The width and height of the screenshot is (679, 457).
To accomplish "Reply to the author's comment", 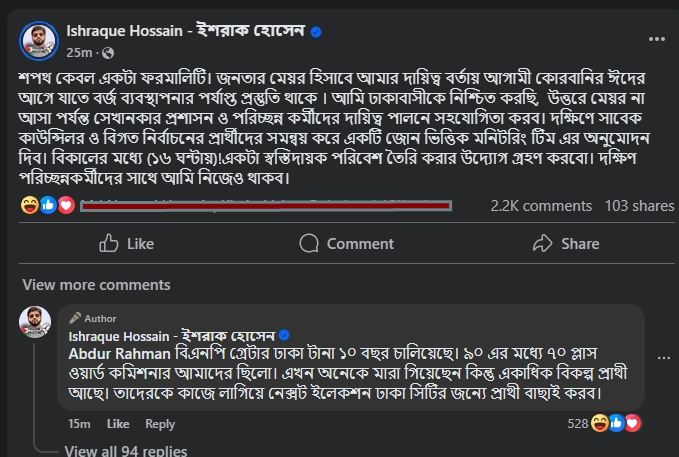I will 160,424.
